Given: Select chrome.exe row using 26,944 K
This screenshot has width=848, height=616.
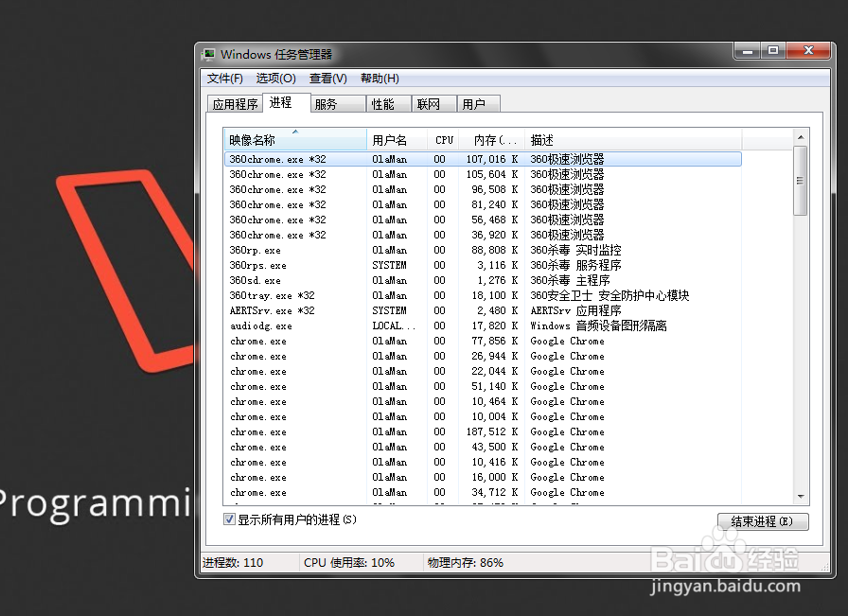Looking at the screenshot, I should coord(483,356).
